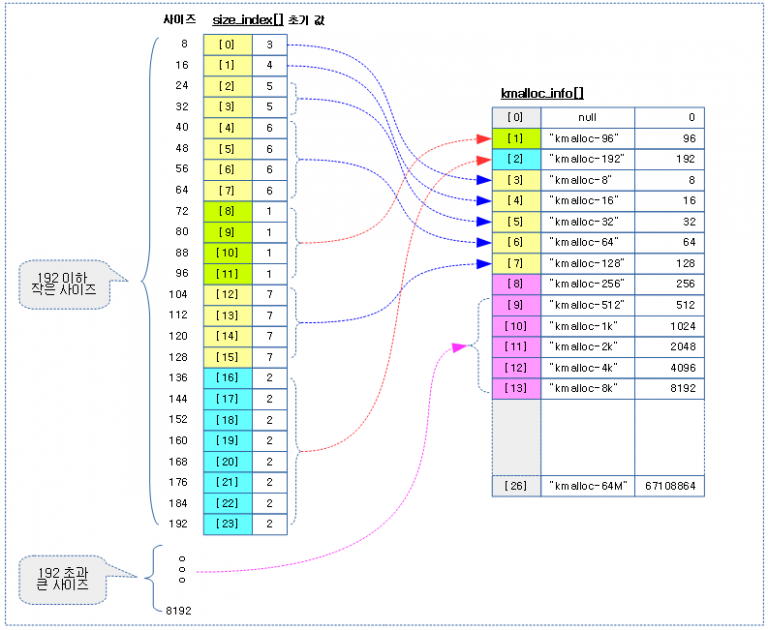Screen dimensions: 768x630
Task: Click size_index cell [5]
Action: [x=228, y=149]
